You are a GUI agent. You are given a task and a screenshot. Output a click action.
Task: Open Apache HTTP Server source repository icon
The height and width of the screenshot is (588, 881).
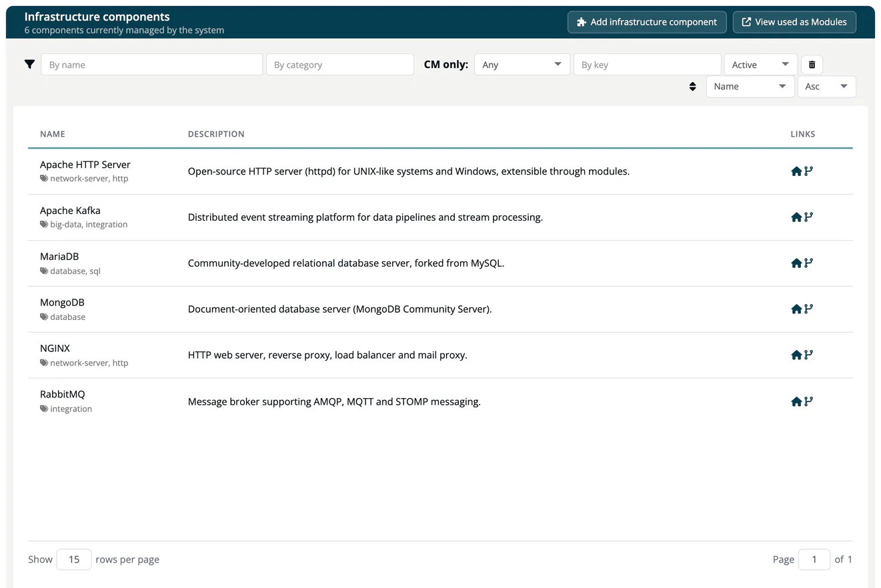tap(808, 171)
